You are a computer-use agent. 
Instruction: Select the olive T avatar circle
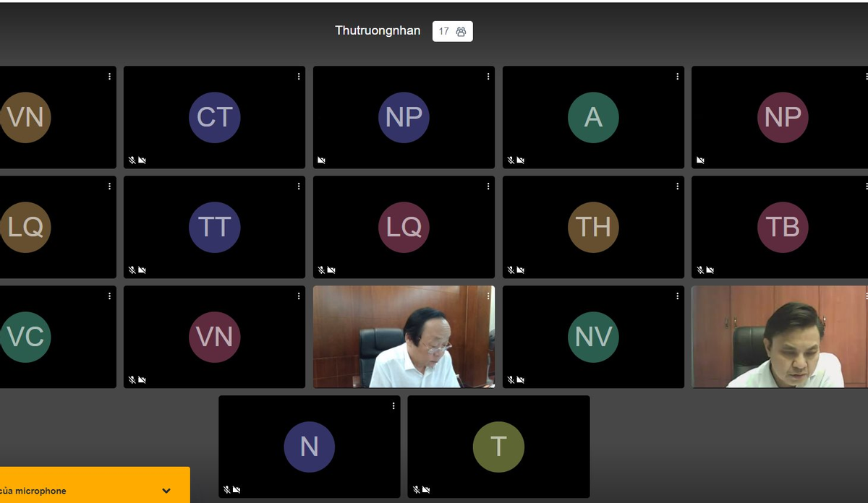[x=498, y=447]
